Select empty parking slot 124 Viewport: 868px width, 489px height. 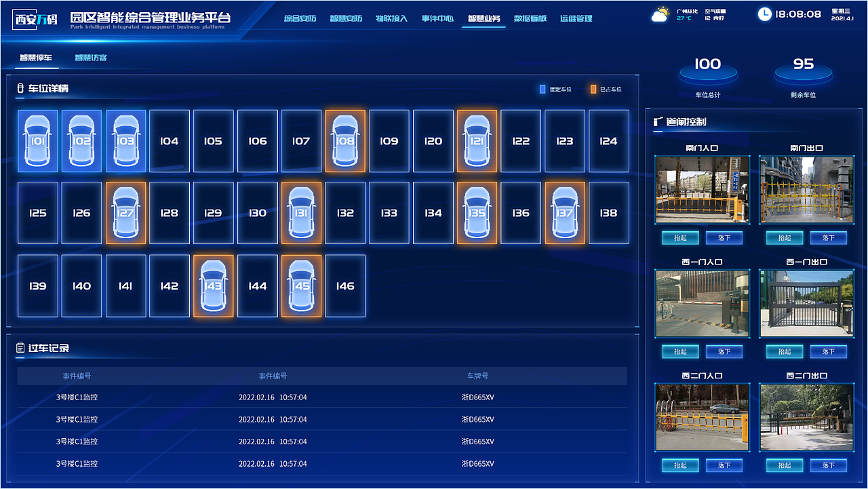(609, 141)
